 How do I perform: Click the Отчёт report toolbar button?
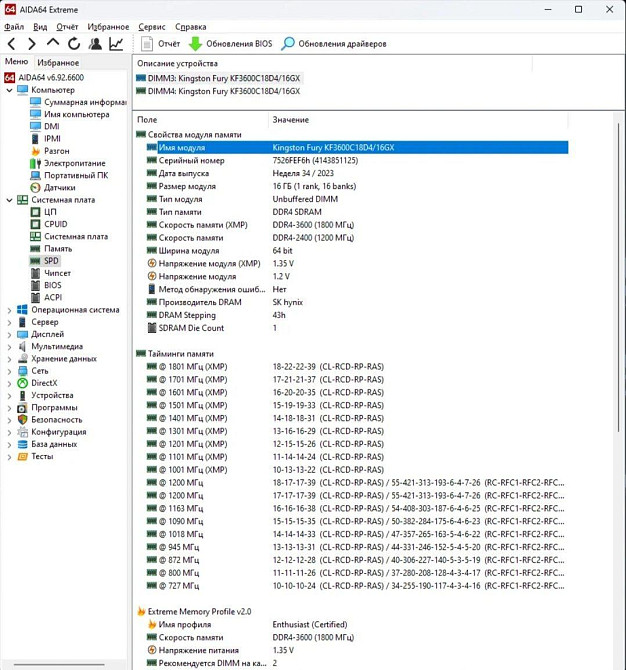point(161,44)
